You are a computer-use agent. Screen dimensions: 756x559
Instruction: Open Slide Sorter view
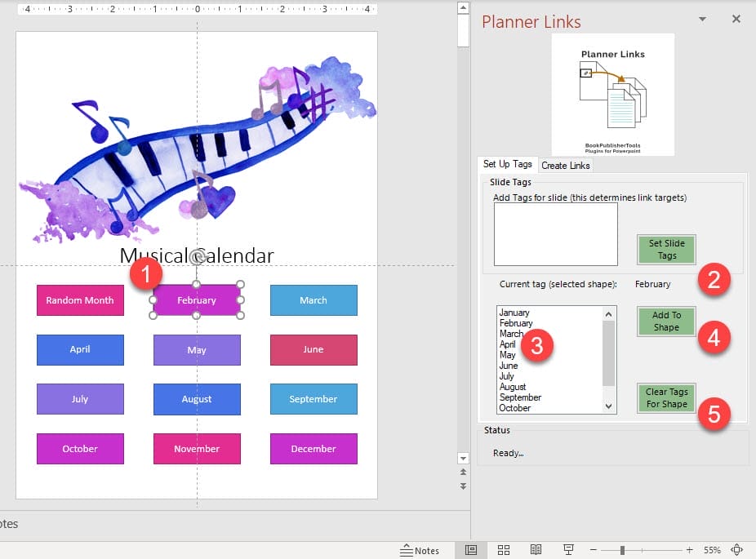coord(505,550)
